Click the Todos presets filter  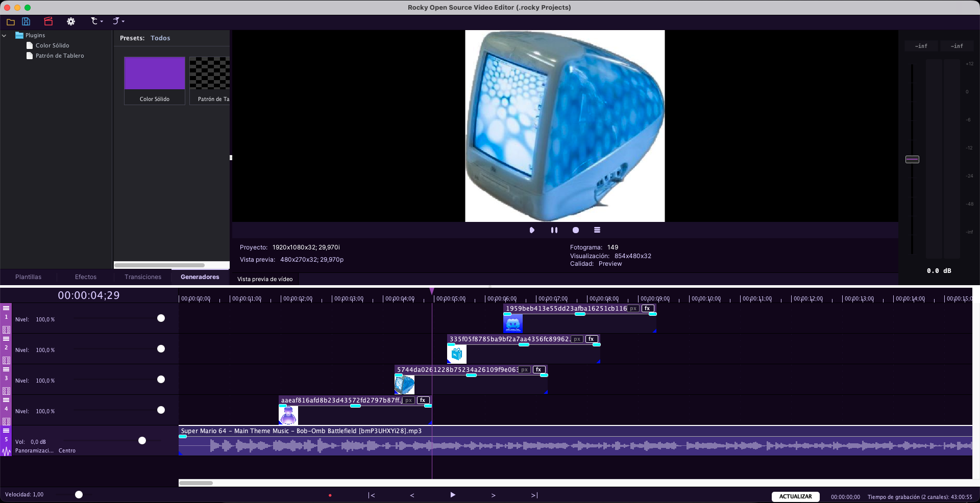click(x=160, y=38)
